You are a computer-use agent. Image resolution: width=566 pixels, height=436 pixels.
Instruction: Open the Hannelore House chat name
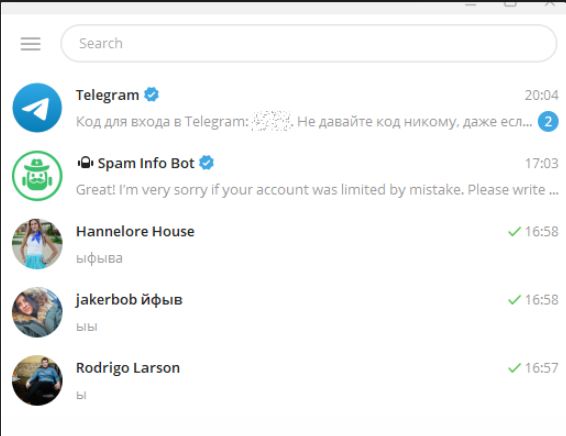135,231
